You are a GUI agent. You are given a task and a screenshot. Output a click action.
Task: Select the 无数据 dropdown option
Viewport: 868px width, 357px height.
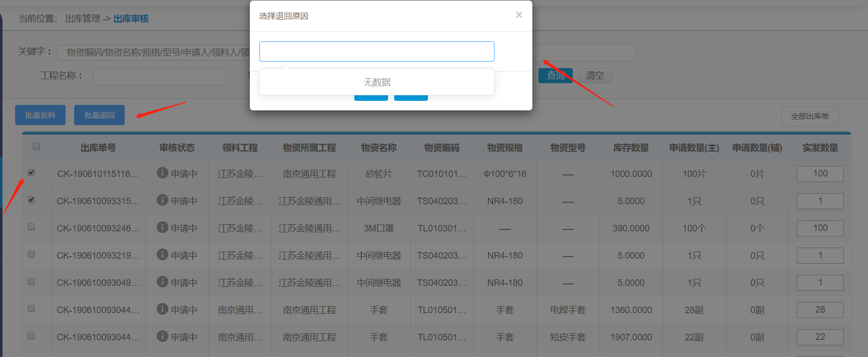376,82
